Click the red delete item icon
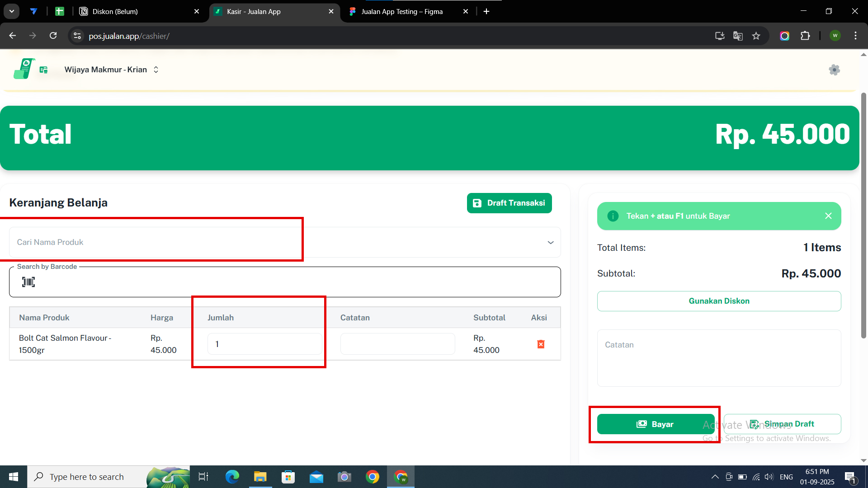This screenshot has height=488, width=868. pyautogui.click(x=541, y=344)
